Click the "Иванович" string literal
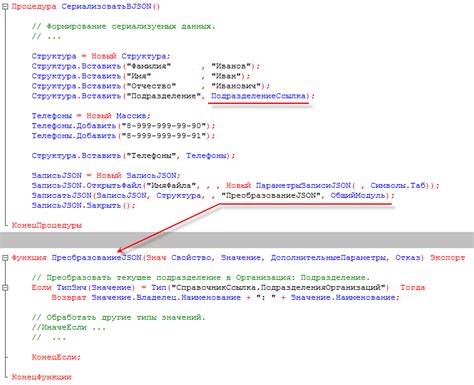 tap(236, 86)
